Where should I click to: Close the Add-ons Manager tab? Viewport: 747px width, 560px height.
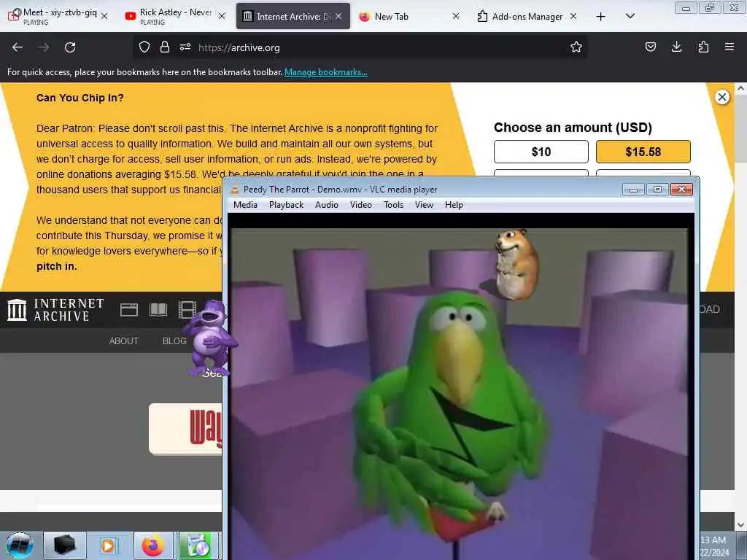pos(573,16)
